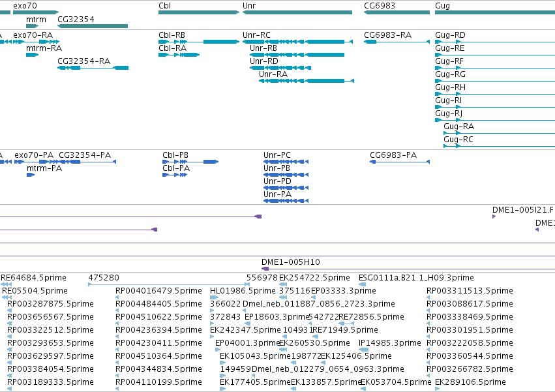Viewport: 555px width, 392px height.
Task: Click the RP003189333.5prime label
Action: tap(51, 382)
